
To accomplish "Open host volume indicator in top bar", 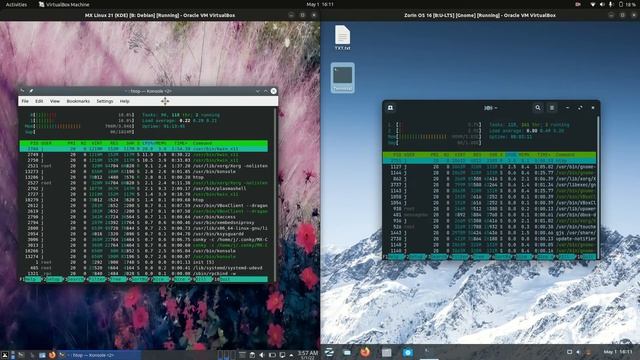I will (x=602, y=4).
